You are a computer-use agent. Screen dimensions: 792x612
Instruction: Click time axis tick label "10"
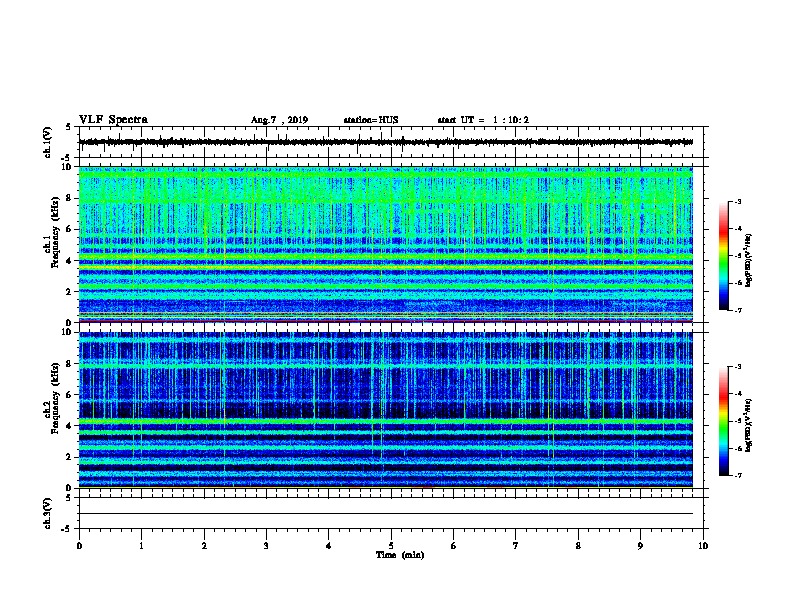703,546
